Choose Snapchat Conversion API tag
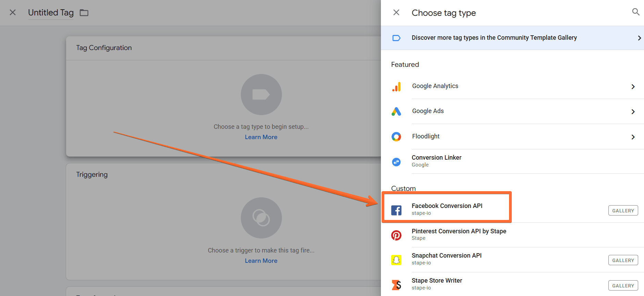 point(512,260)
